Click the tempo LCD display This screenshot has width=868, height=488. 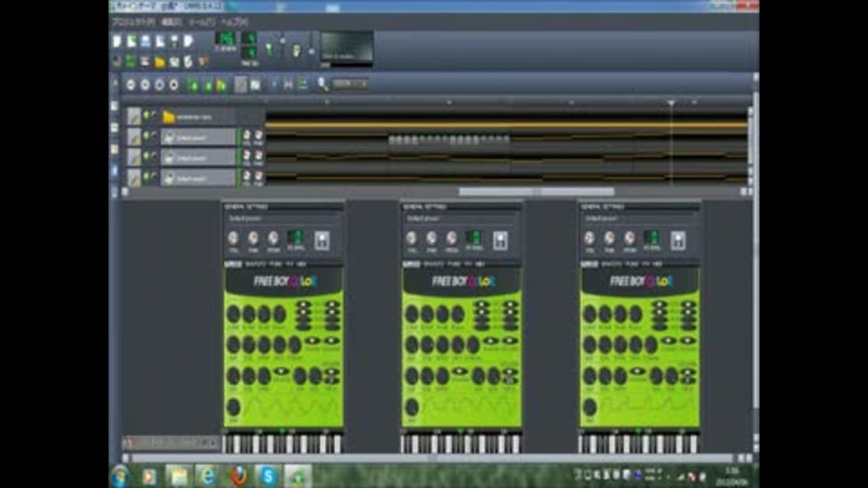(x=225, y=39)
